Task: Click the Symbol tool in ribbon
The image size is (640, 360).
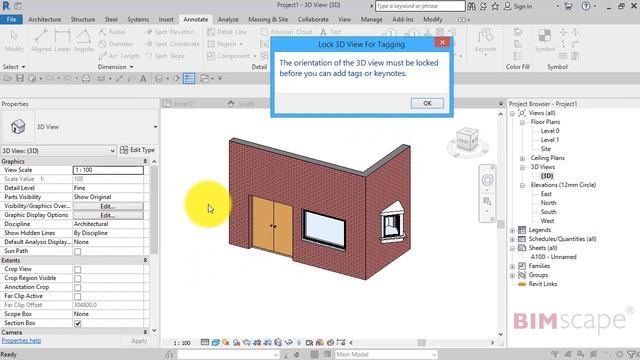Action: click(x=544, y=40)
